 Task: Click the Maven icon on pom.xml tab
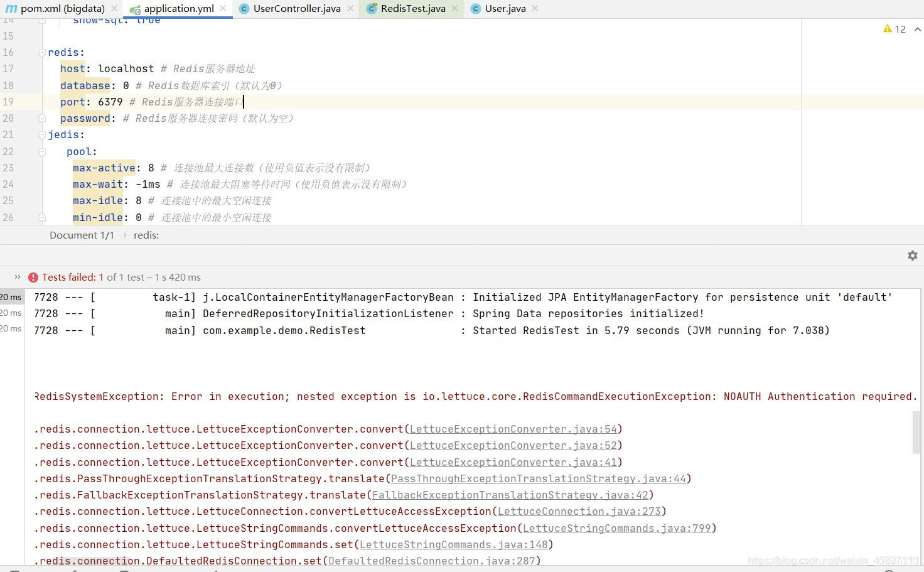point(11,9)
